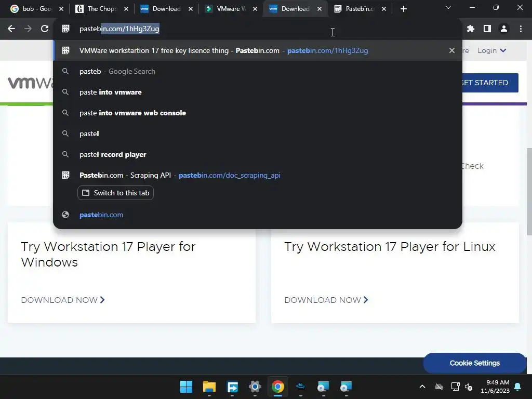Select 'pastel record player' suggestion
532x399 pixels.
(258, 154)
